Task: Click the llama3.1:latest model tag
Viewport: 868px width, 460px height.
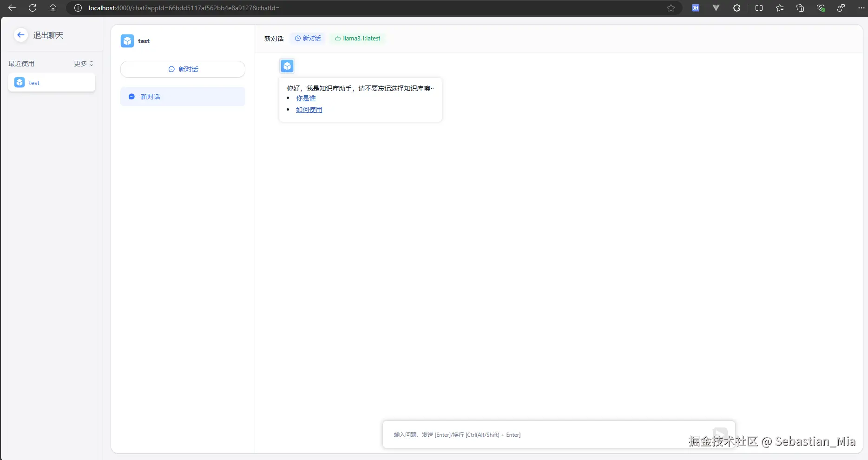Action: click(x=357, y=39)
